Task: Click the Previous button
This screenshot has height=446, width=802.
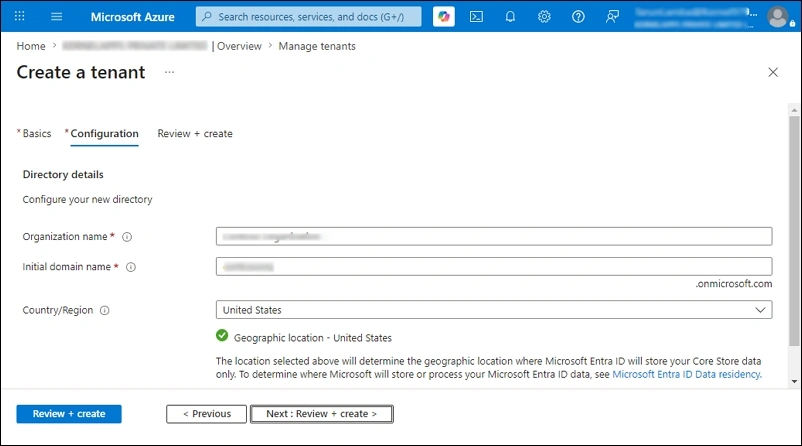Action: pos(206,414)
